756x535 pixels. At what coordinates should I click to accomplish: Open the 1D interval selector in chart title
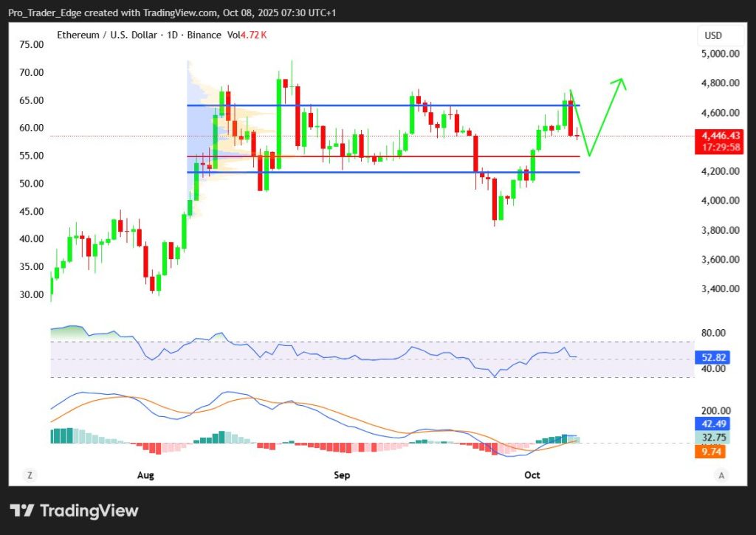(167, 34)
